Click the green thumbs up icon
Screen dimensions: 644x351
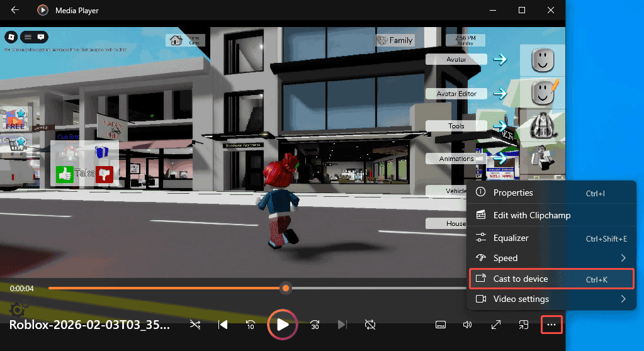point(64,174)
